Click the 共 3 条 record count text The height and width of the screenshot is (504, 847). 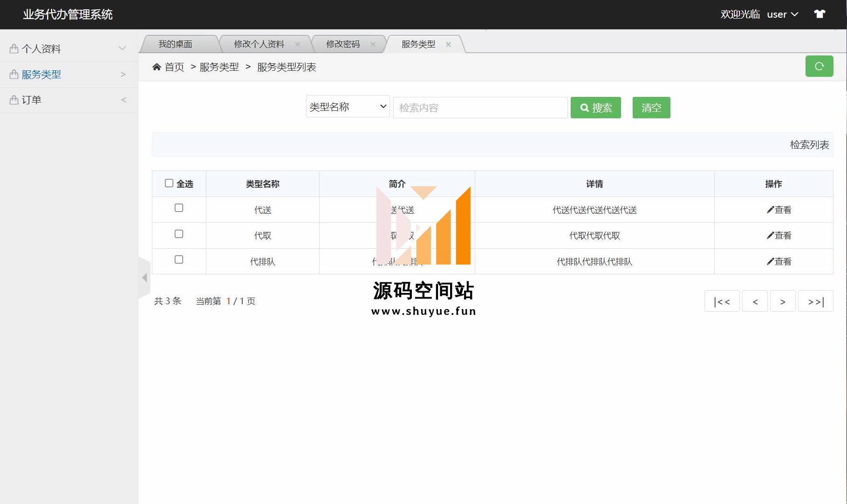click(x=168, y=301)
